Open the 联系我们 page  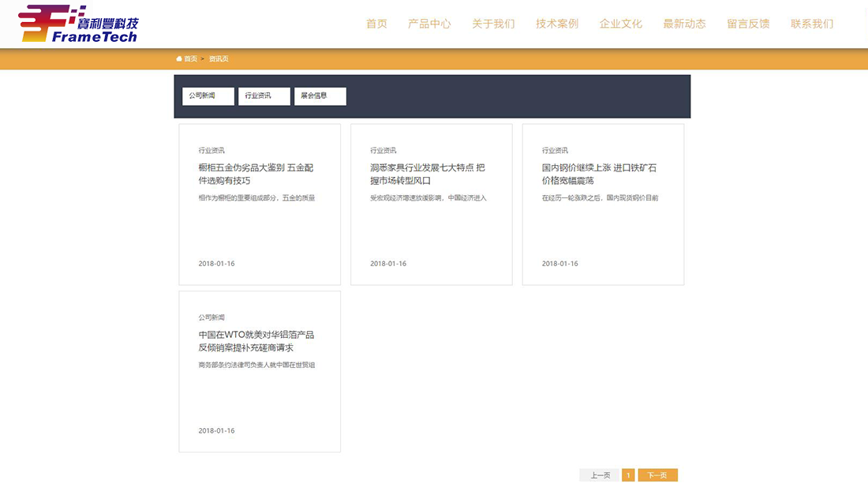point(810,24)
